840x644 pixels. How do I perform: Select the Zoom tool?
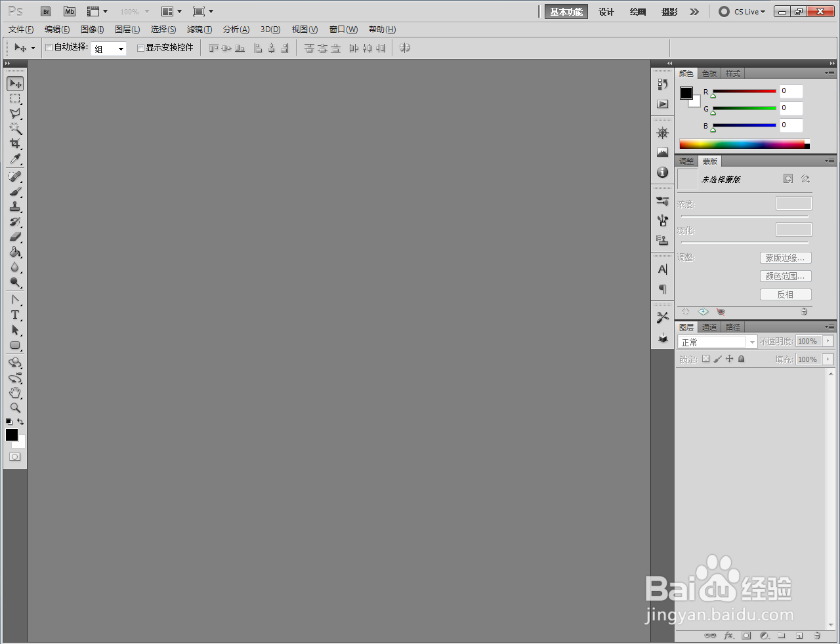coord(14,407)
